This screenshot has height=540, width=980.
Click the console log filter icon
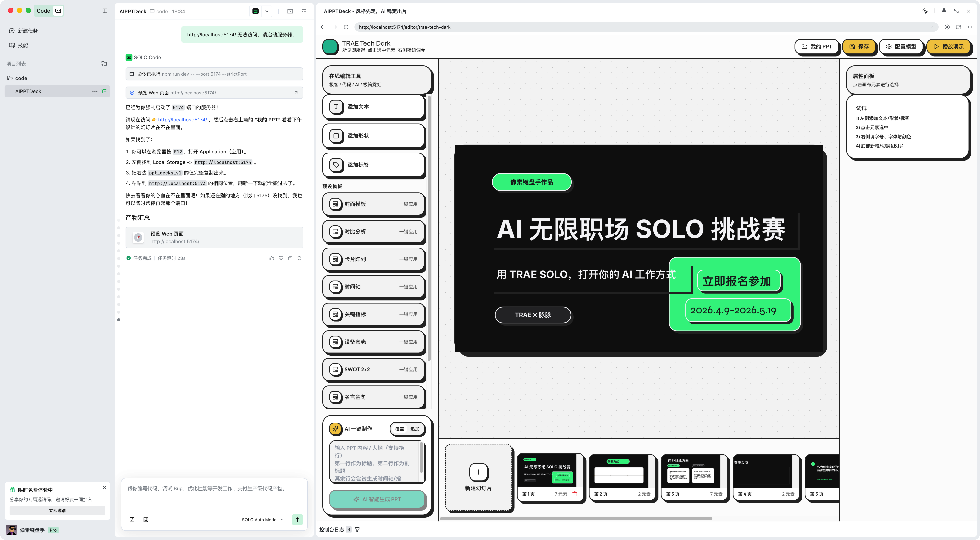[357, 529]
